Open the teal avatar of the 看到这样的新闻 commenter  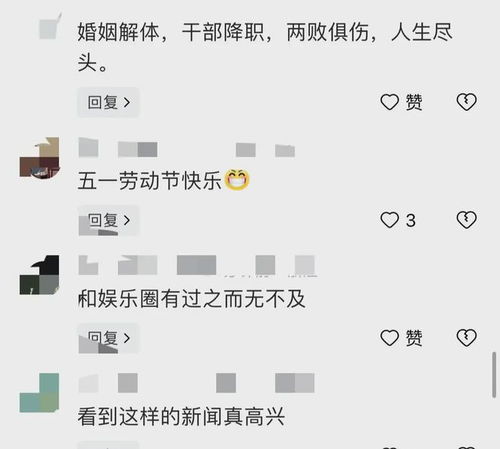click(x=39, y=393)
